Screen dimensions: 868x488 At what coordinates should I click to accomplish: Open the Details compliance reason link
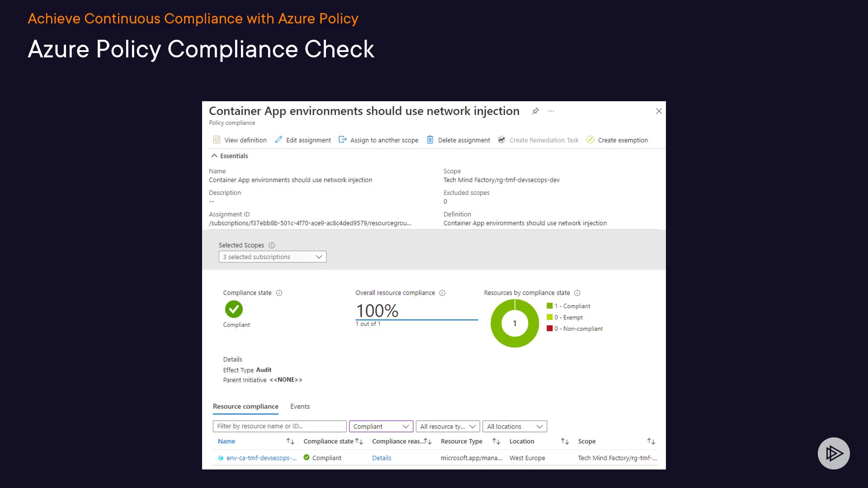coord(382,458)
